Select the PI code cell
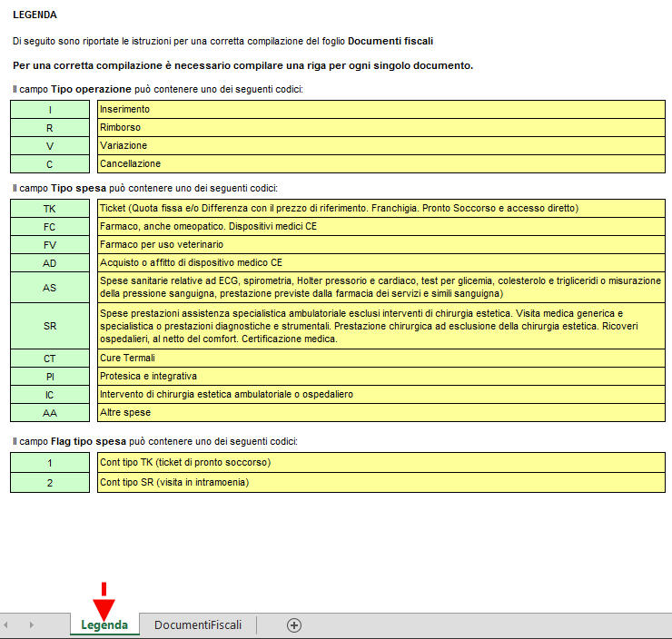Image resolution: width=672 pixels, height=639 pixels. click(50, 377)
